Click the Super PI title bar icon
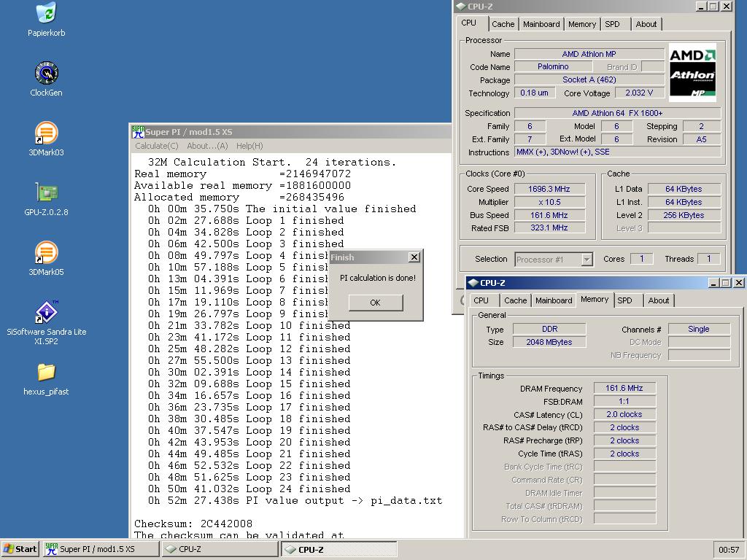The image size is (747, 560). point(138,132)
